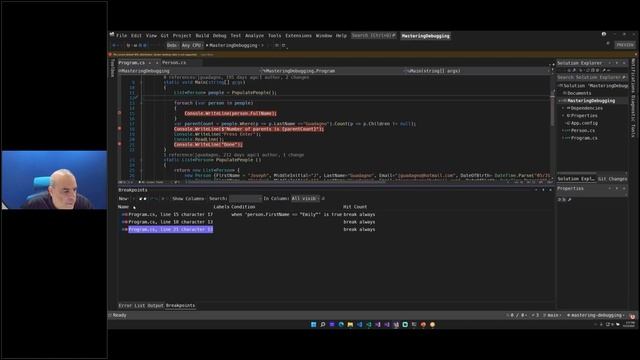Click the Condition column header

[243, 207]
